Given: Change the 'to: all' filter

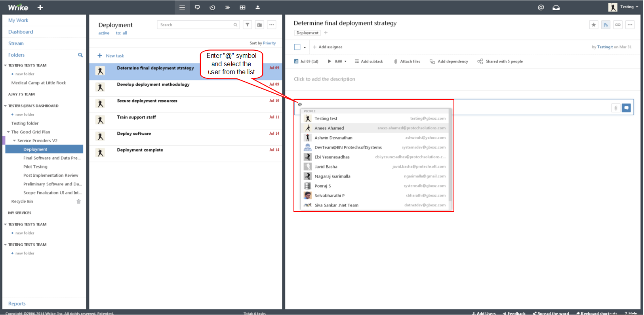Looking at the screenshot, I should click(x=122, y=33).
